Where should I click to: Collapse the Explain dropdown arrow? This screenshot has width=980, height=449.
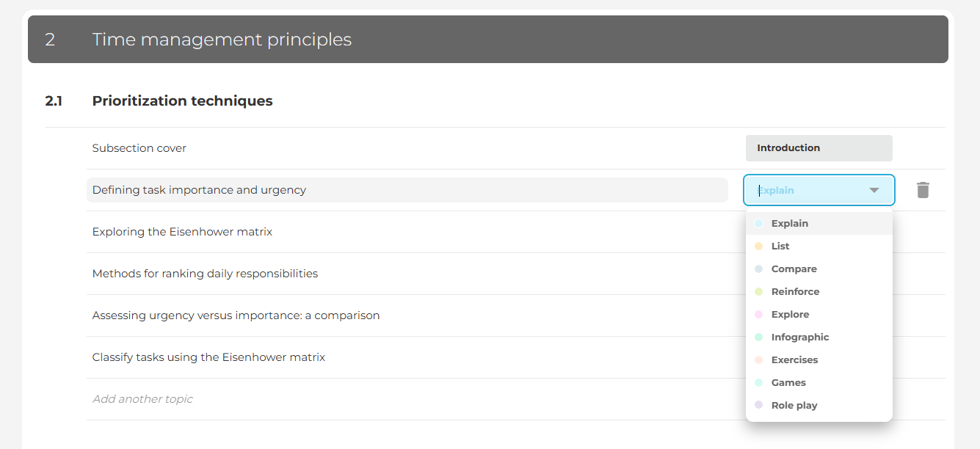pyautogui.click(x=874, y=190)
